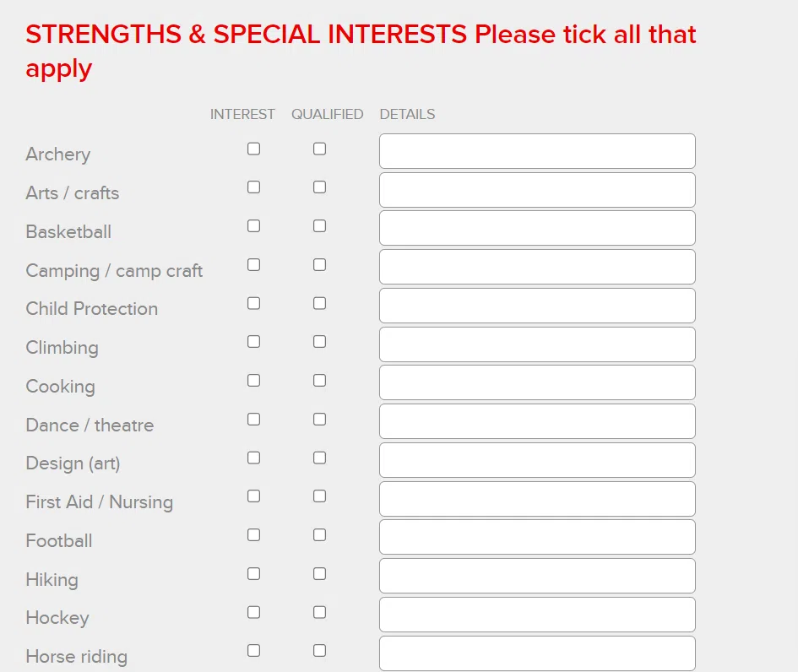Tick the Archery Interest checkbox
Image resolution: width=798 pixels, height=672 pixels.
(x=253, y=149)
